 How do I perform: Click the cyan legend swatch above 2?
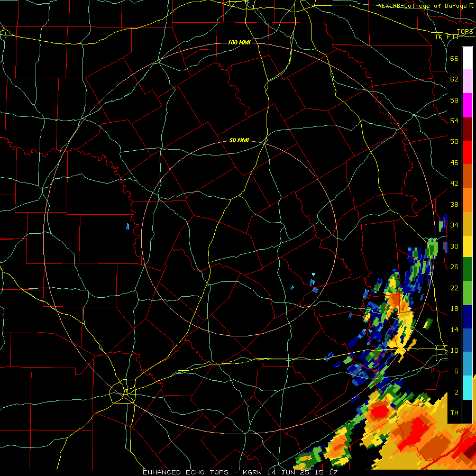tap(467, 388)
